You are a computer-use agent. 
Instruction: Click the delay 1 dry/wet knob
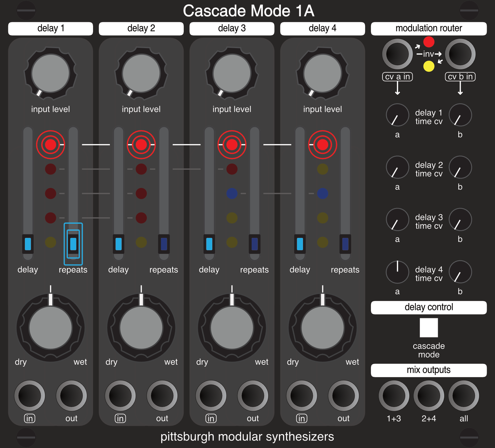[x=51, y=328]
